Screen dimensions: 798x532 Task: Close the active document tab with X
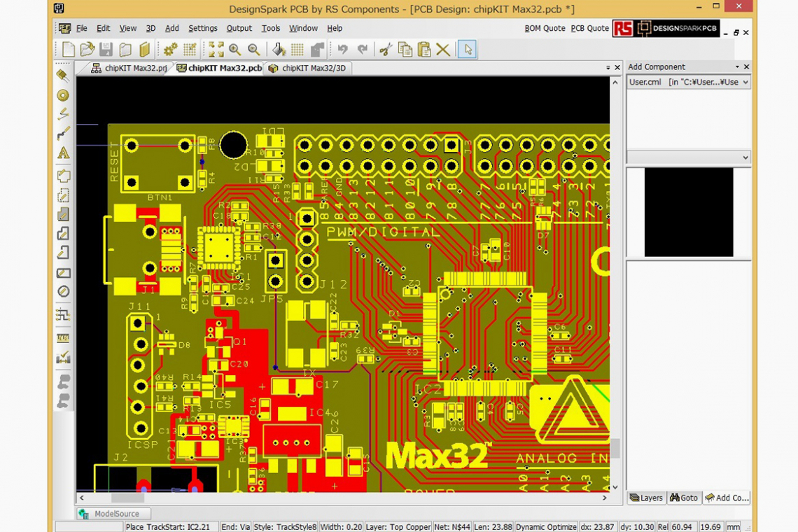pos(617,68)
